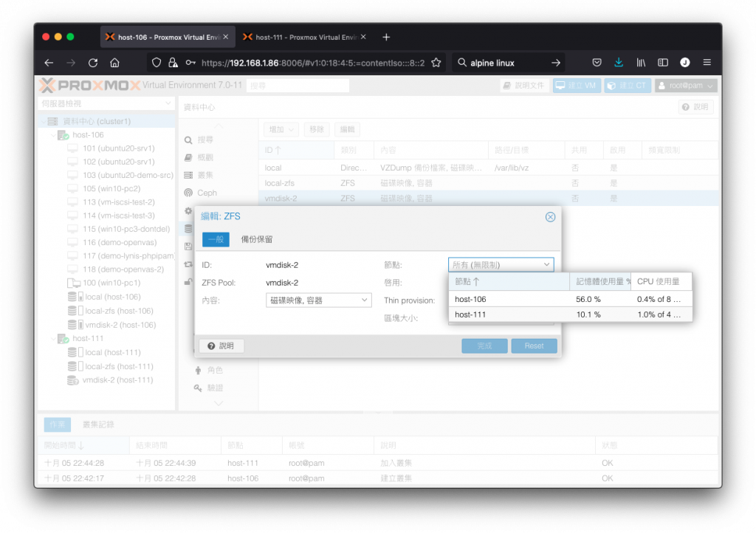Click the search go arrow
The height and width of the screenshot is (533, 756).
(556, 63)
